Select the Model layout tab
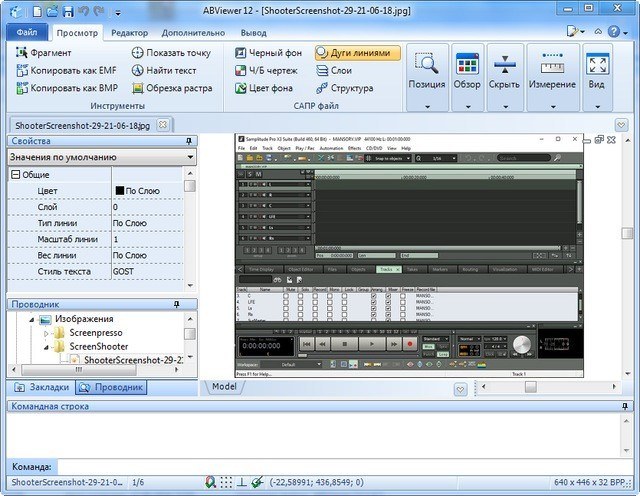The width and height of the screenshot is (640, 496). pyautogui.click(x=224, y=386)
